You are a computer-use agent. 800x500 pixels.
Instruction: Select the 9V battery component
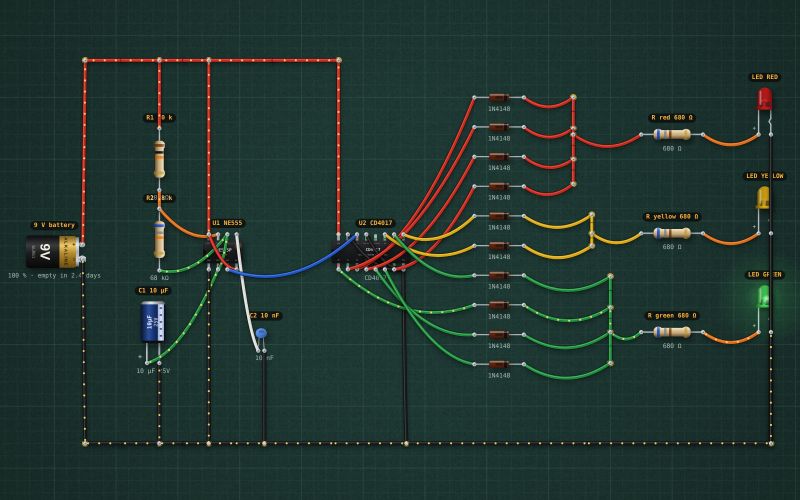[x=53, y=252]
